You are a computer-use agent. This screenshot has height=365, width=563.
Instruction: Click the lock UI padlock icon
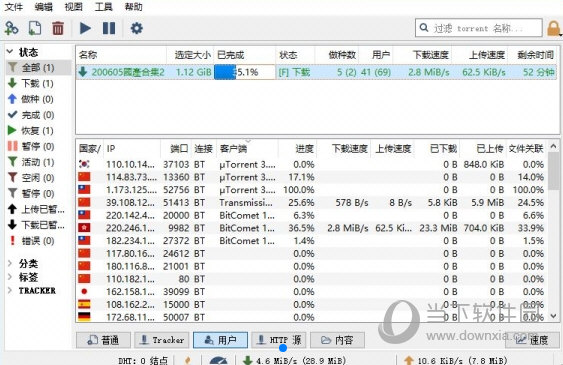click(x=553, y=28)
